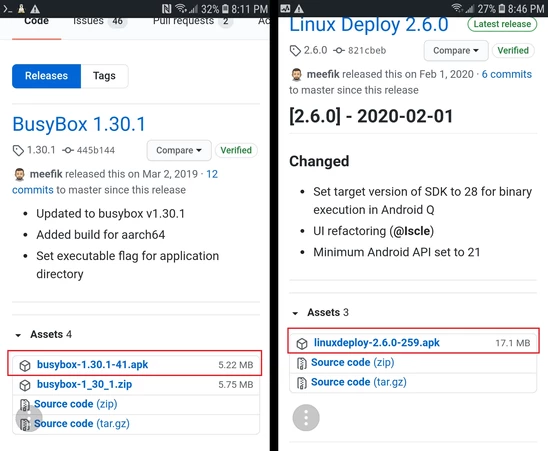Click the tag icon beside 2.6.0

(x=295, y=51)
